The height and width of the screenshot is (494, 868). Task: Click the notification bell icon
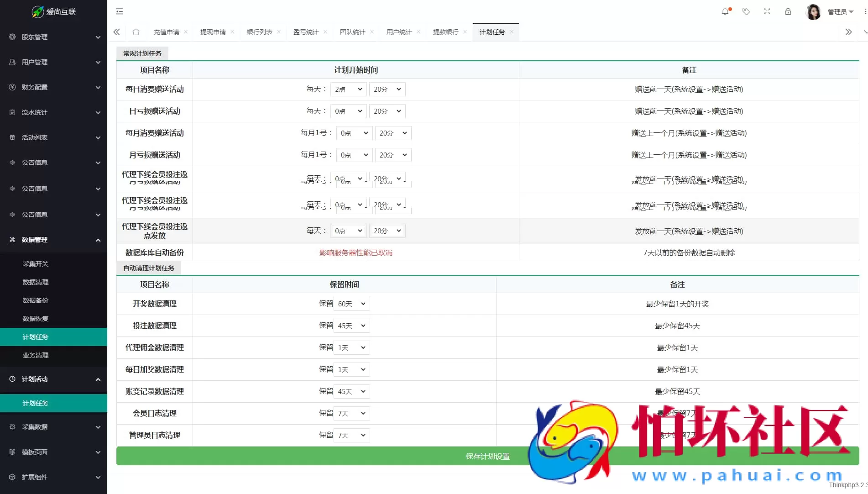pos(725,11)
